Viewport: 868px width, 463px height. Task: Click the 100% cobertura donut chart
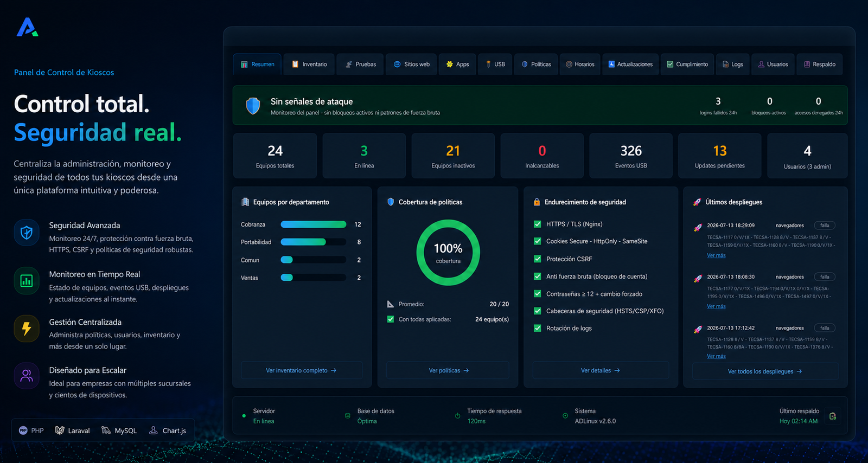448,253
